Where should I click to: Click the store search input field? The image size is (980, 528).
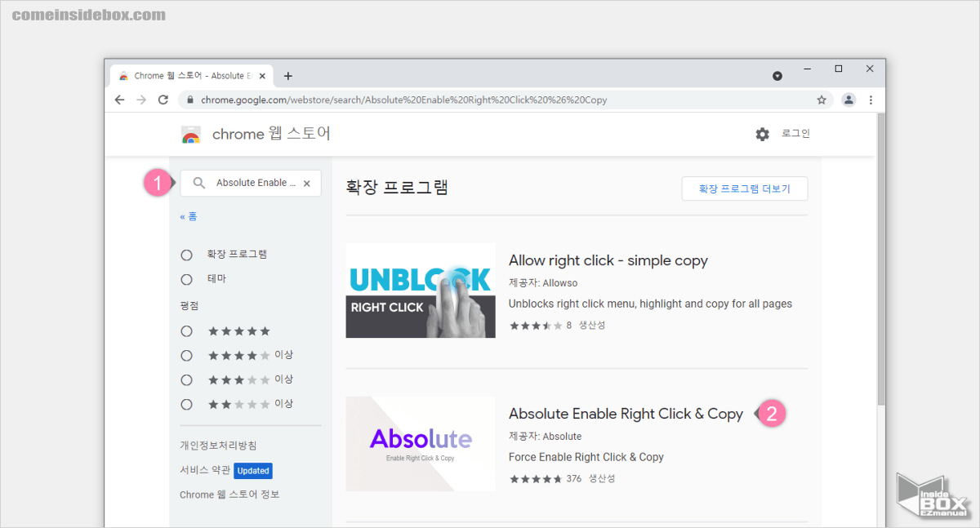tap(252, 183)
